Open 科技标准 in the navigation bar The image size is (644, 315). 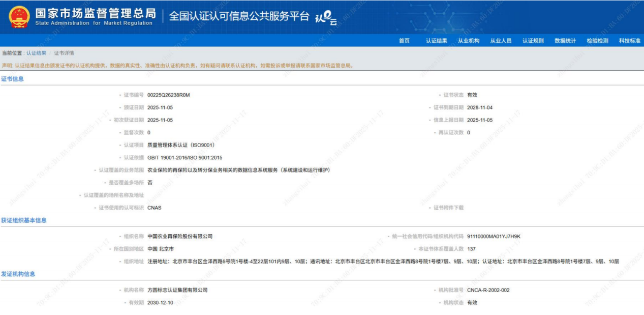pos(629,41)
